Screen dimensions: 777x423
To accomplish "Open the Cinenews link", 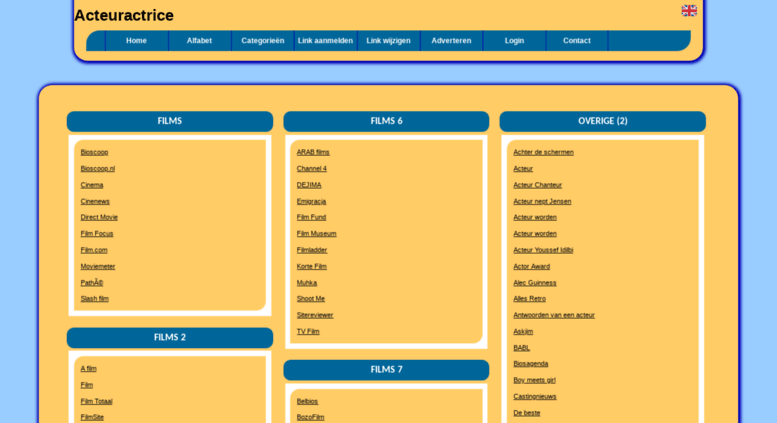I will tap(95, 201).
